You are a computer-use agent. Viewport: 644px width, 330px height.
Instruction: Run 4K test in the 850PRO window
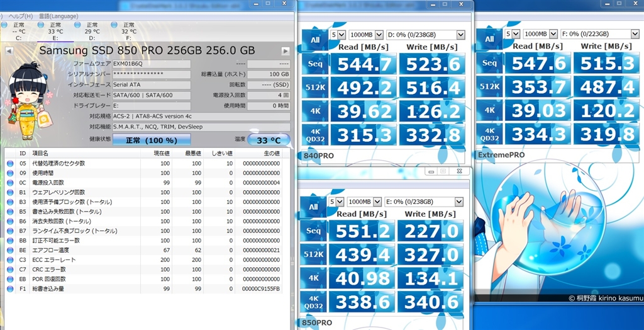(x=313, y=278)
